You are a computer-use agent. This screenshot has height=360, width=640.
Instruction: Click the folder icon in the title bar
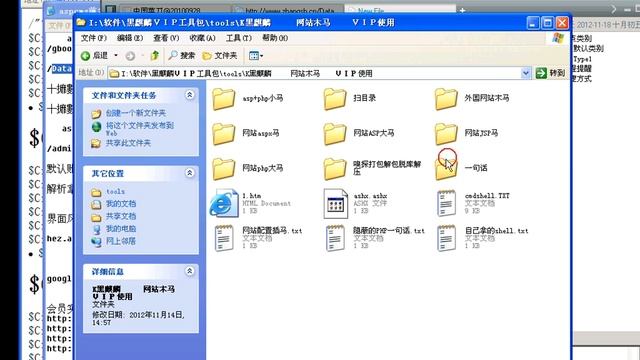point(81,22)
